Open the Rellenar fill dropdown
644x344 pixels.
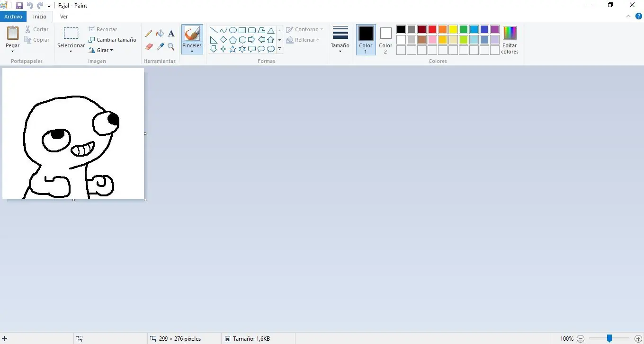[303, 40]
